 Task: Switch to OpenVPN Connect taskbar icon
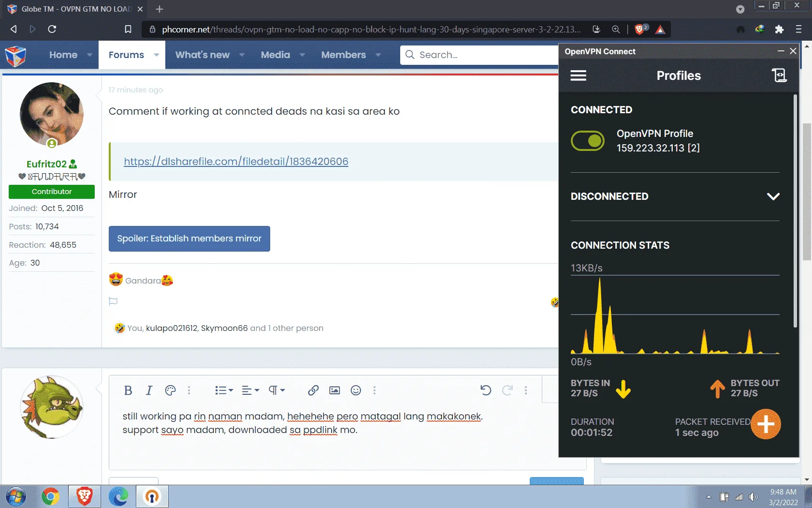(152, 497)
